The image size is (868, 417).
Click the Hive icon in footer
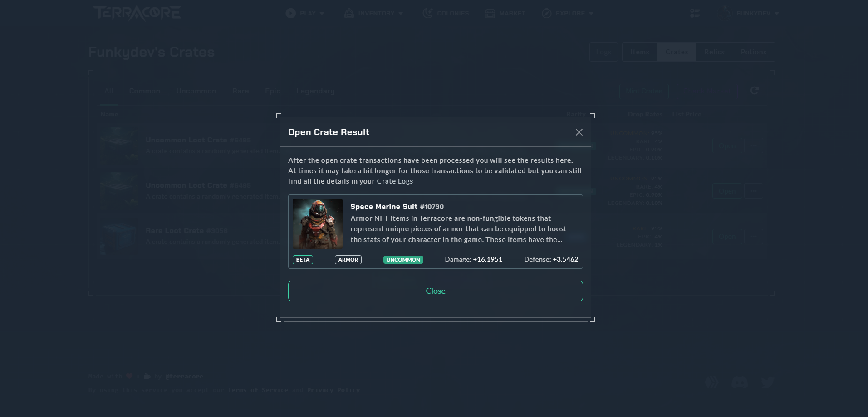point(712,383)
